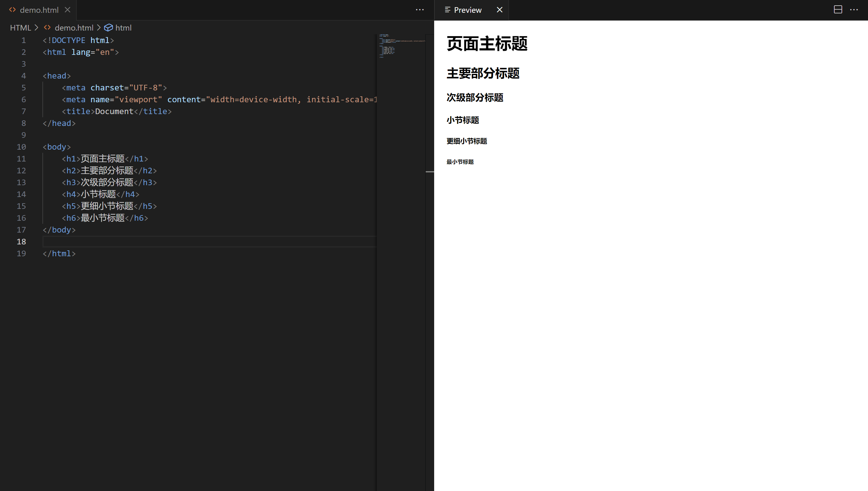
Task: Close the Preview tab
Action: coord(500,10)
